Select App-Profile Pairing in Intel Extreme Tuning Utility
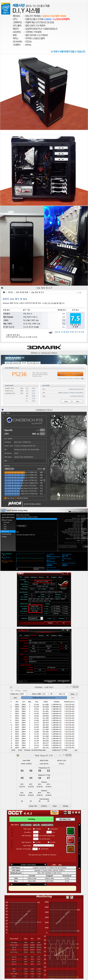The height and width of the screenshot is (980, 88). pos(8,517)
